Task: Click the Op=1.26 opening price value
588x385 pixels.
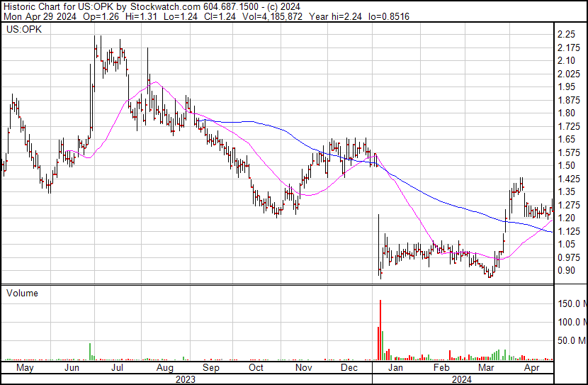Action: click(101, 17)
